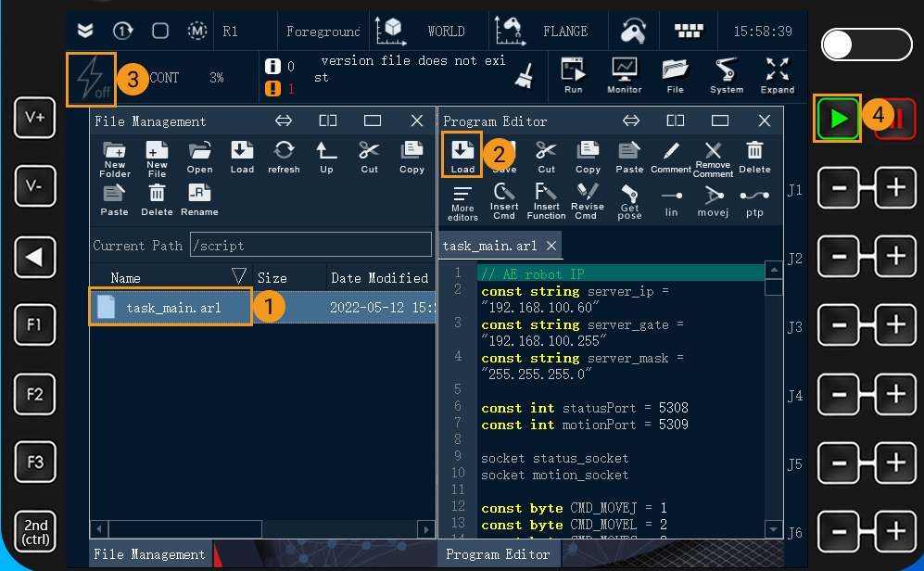Insert a movej motion command
This screenshot has height=571, width=924.
713,202
